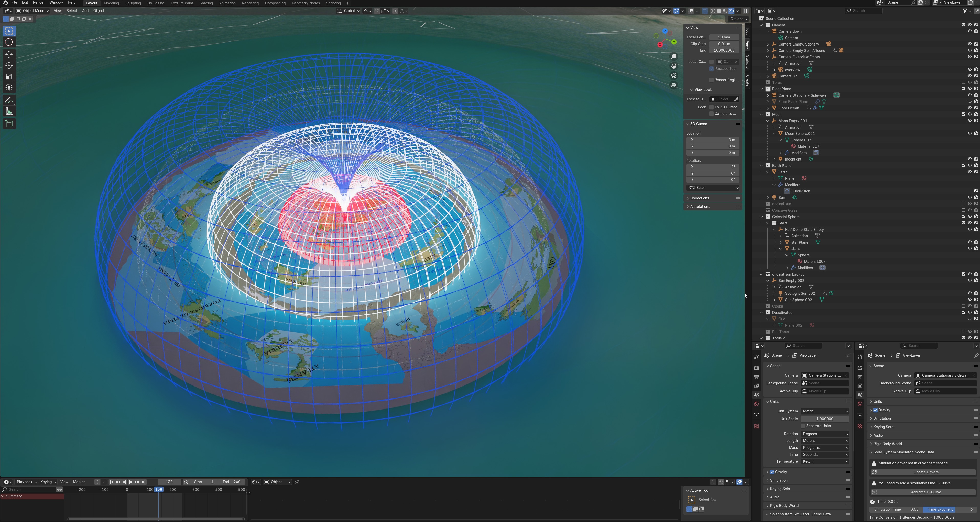Select the Measure ruler tool

pyautogui.click(x=9, y=111)
